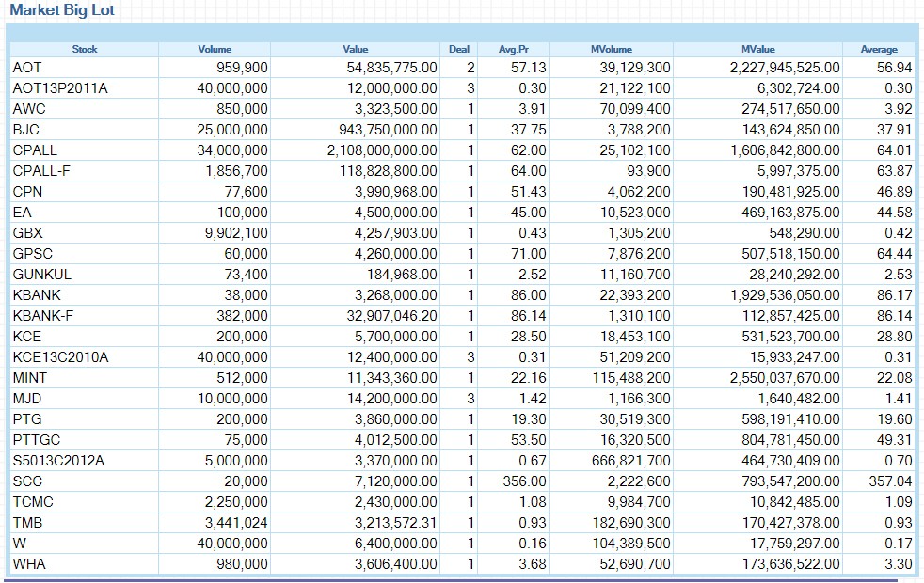Image resolution: width=924 pixels, height=583 pixels.
Task: Open the BJC stock row
Action: (462, 130)
